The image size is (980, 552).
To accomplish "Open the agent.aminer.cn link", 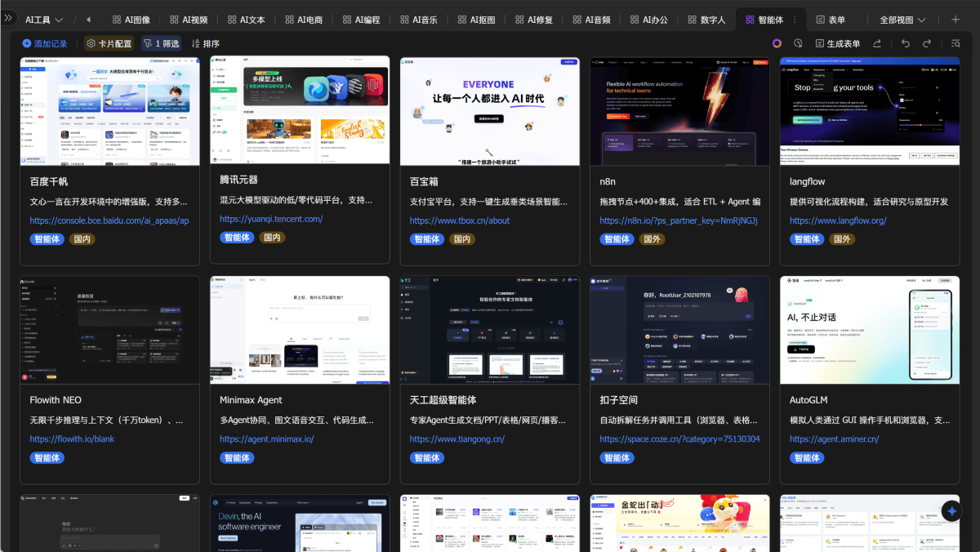I will pos(835,439).
